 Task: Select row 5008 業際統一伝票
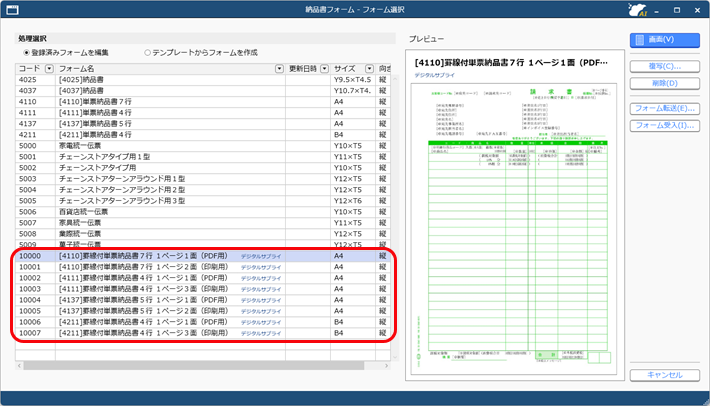coord(203,234)
